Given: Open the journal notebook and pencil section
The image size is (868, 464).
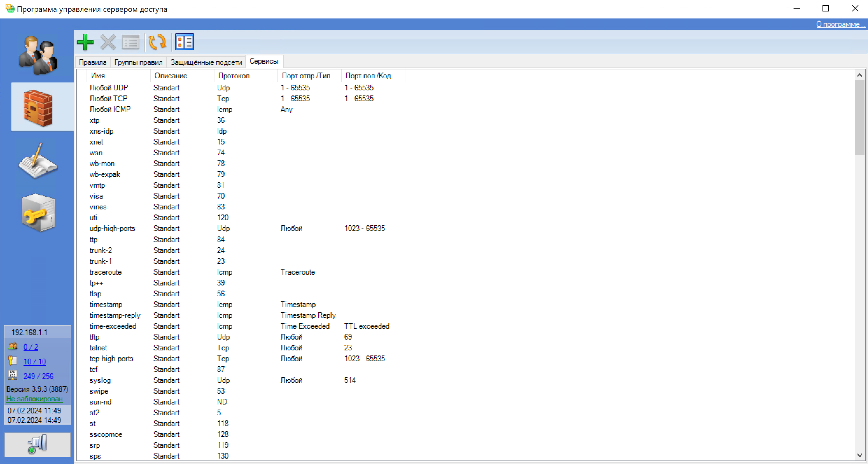Looking at the screenshot, I should pyautogui.click(x=38, y=161).
